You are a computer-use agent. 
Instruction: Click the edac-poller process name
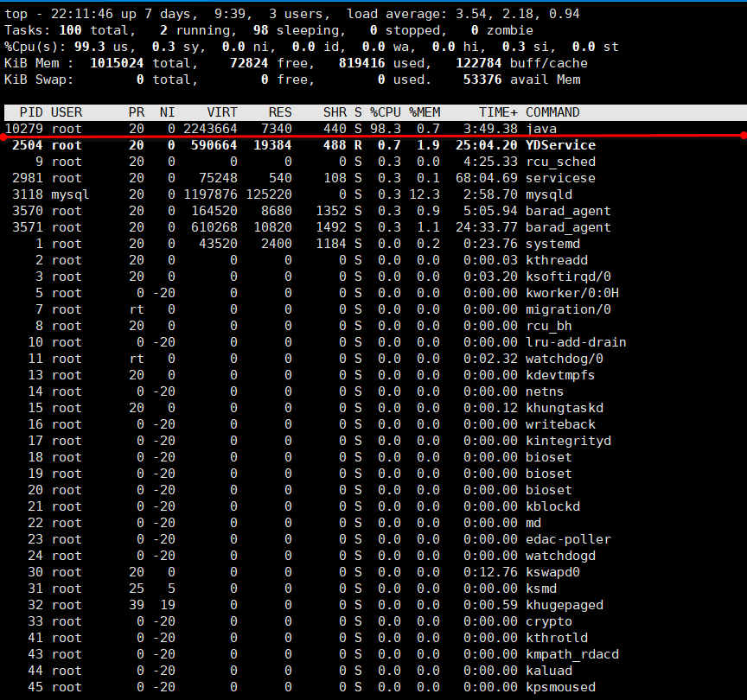coord(568,539)
